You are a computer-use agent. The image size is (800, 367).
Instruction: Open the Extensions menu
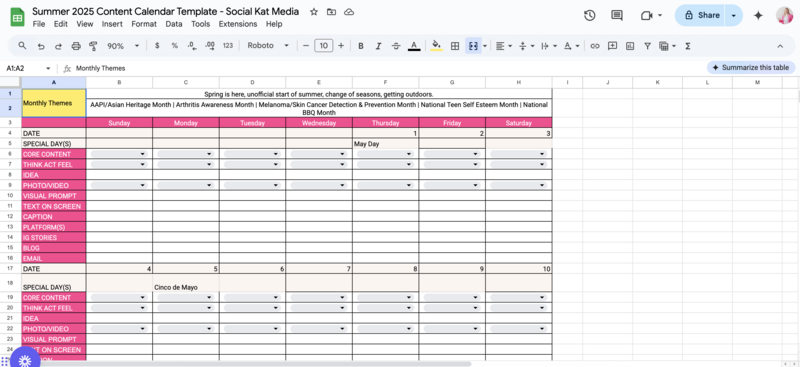[x=238, y=24]
